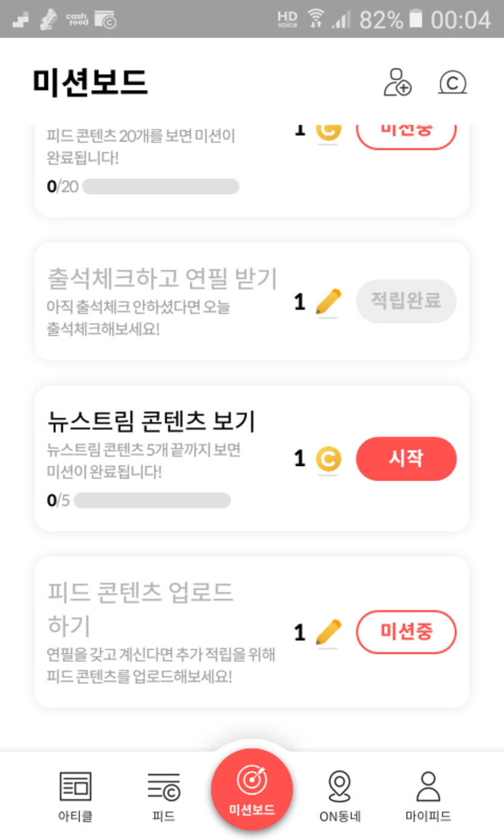This screenshot has height=840, width=504.
Task: Select the 미션보드 center tab button
Action: point(251,789)
